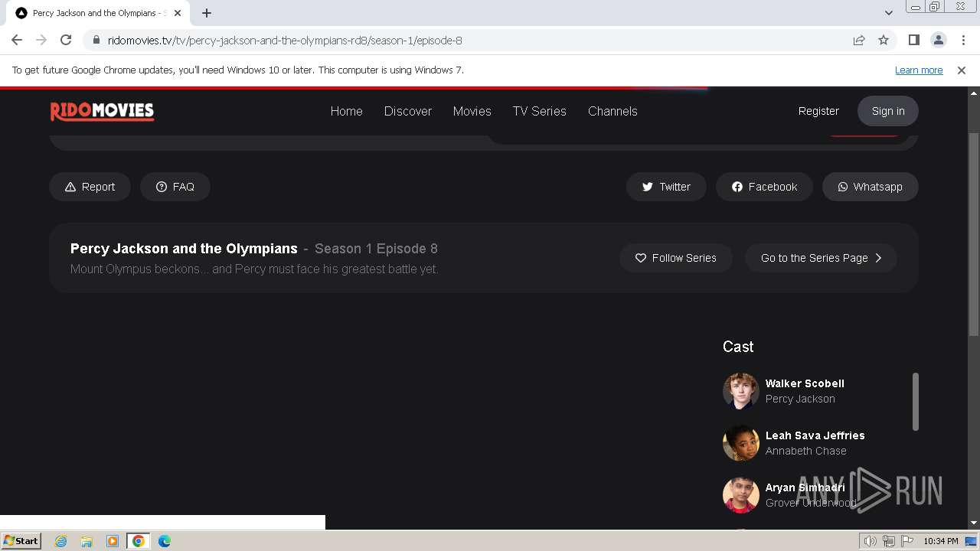The height and width of the screenshot is (551, 980).
Task: Open the Channels menu item
Action: [612, 111]
